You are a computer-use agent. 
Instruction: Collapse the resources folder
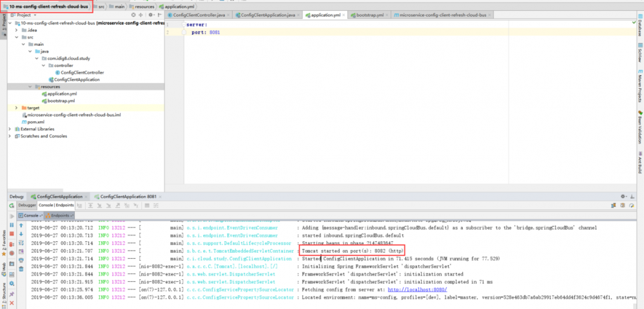[30, 86]
